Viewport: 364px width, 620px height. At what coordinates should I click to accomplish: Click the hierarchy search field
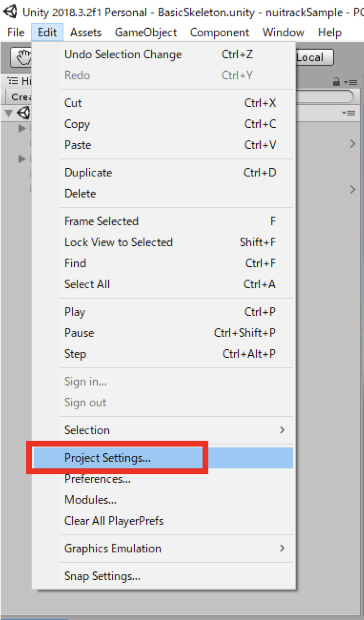click(324, 97)
